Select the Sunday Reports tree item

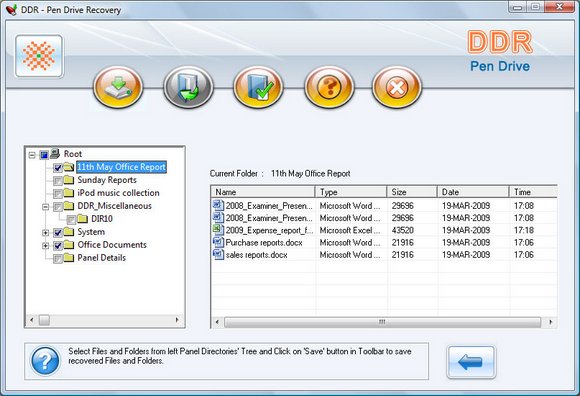point(107,180)
